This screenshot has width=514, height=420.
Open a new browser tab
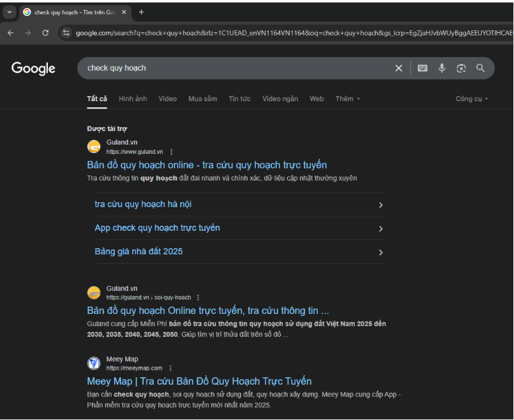pos(142,12)
